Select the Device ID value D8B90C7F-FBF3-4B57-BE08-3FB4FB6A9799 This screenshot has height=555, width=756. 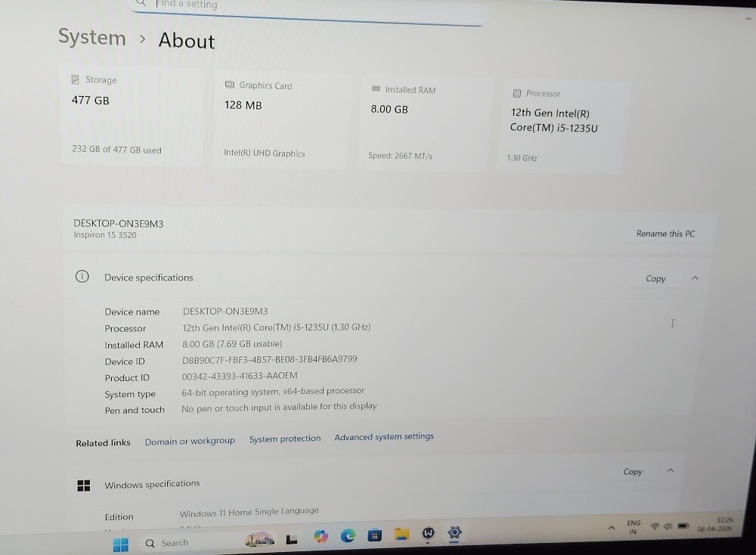[x=270, y=359]
